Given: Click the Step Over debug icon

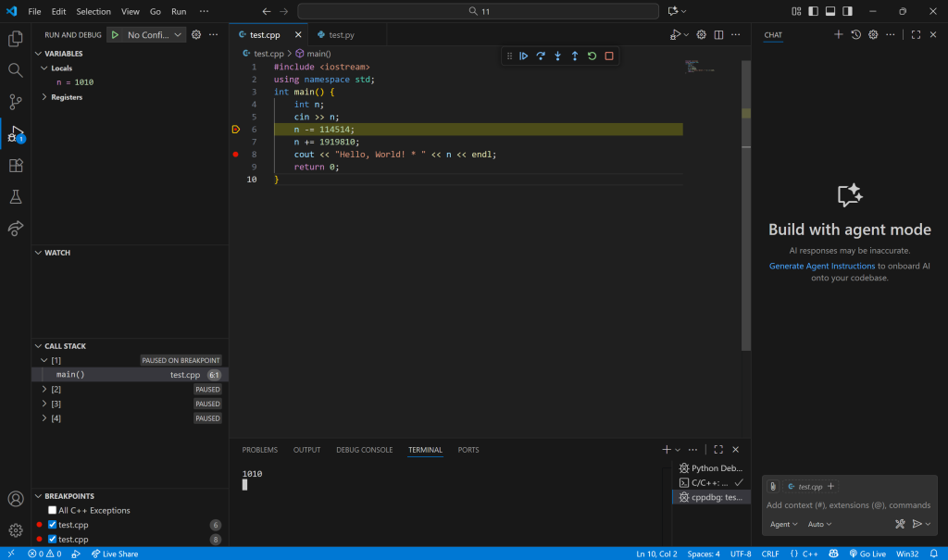Looking at the screenshot, I should [x=541, y=56].
